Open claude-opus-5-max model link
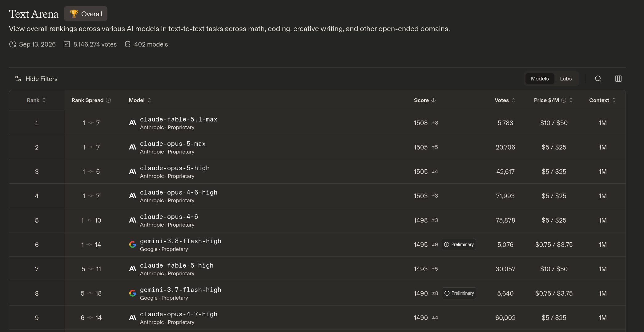The height and width of the screenshot is (332, 644). (173, 144)
